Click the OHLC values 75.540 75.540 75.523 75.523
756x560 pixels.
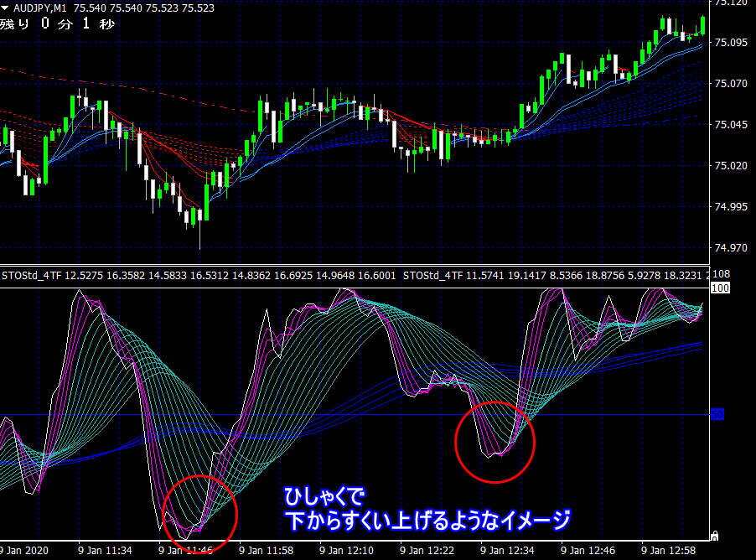143,8
